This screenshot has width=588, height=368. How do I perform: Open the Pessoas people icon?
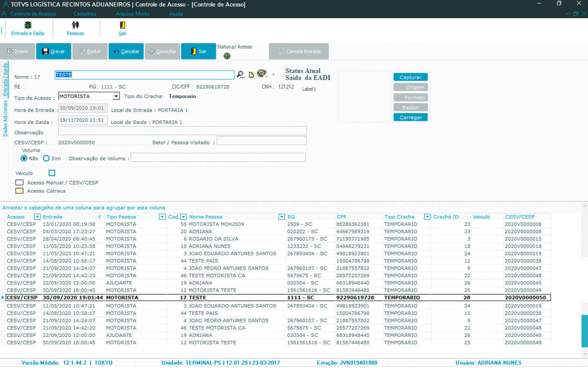pos(75,25)
